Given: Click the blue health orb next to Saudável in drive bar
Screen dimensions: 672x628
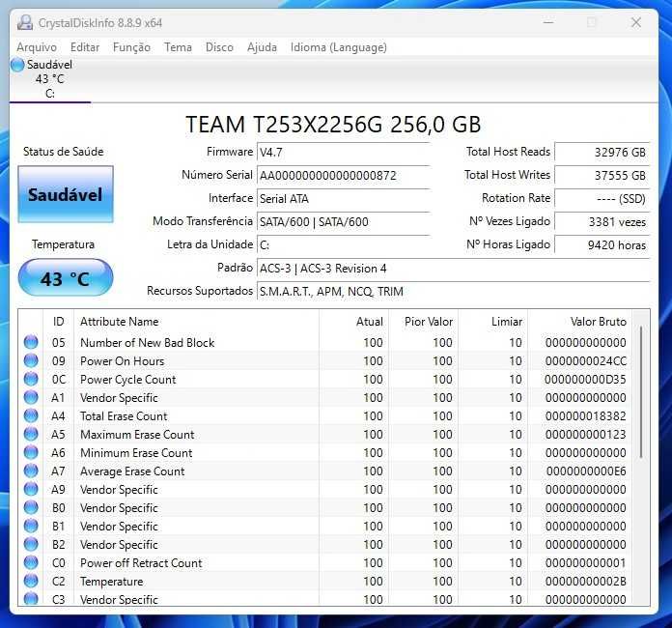Looking at the screenshot, I should 17,65.
